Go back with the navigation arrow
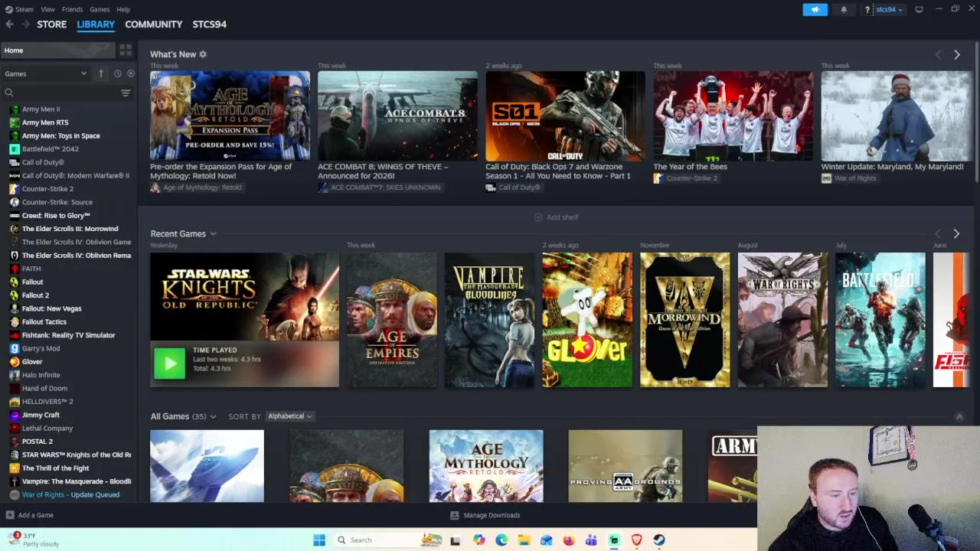Screen dimensions: 980x551 pyautogui.click(x=9, y=24)
